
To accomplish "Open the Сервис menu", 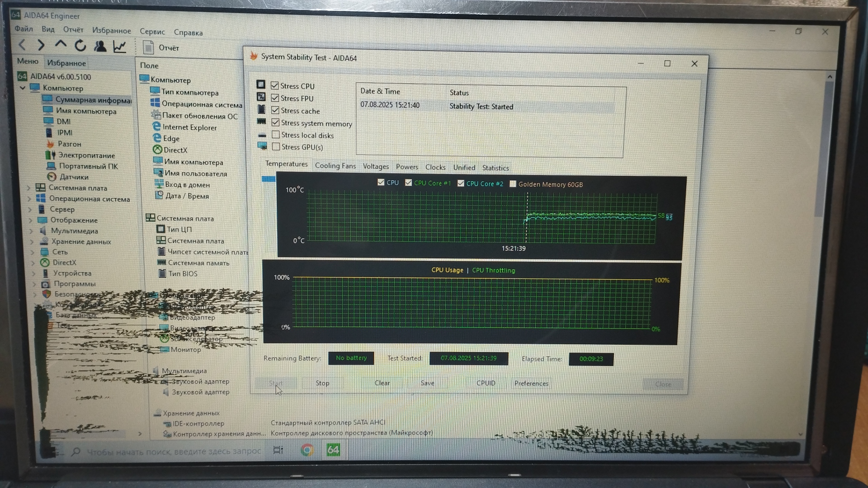I will click(x=152, y=32).
